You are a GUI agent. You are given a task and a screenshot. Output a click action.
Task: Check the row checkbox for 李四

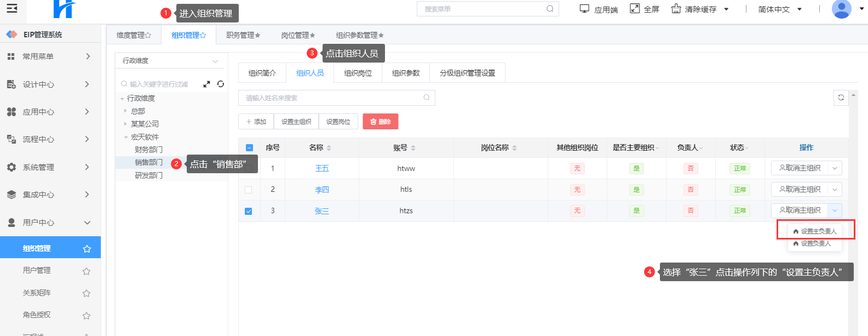pyautogui.click(x=249, y=190)
